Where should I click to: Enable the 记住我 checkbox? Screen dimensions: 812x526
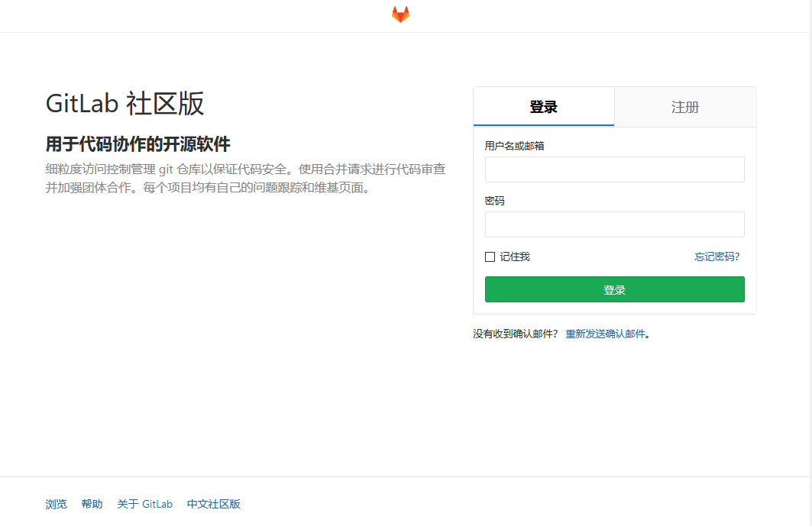click(x=490, y=257)
